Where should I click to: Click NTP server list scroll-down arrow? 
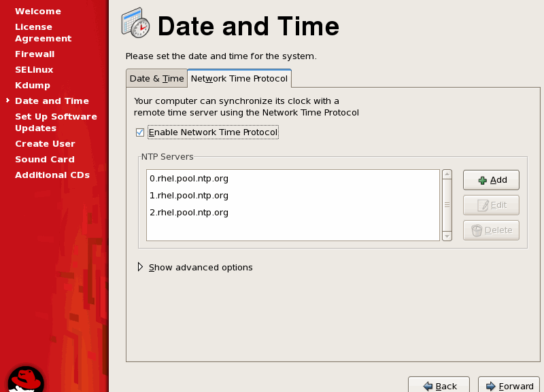click(x=447, y=236)
